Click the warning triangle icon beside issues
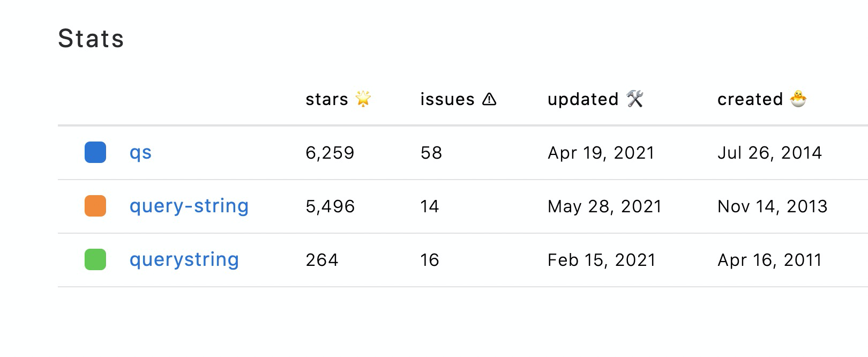The width and height of the screenshot is (868, 357). click(489, 99)
